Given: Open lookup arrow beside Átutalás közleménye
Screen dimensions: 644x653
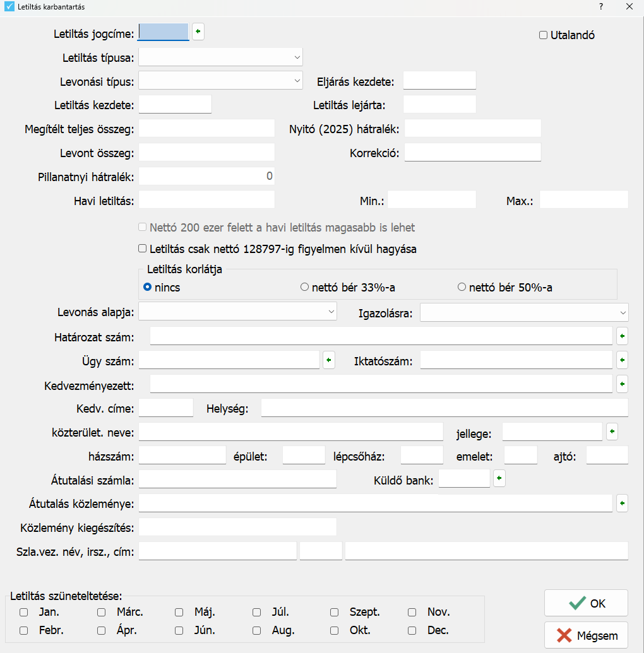Looking at the screenshot, I should [622, 503].
